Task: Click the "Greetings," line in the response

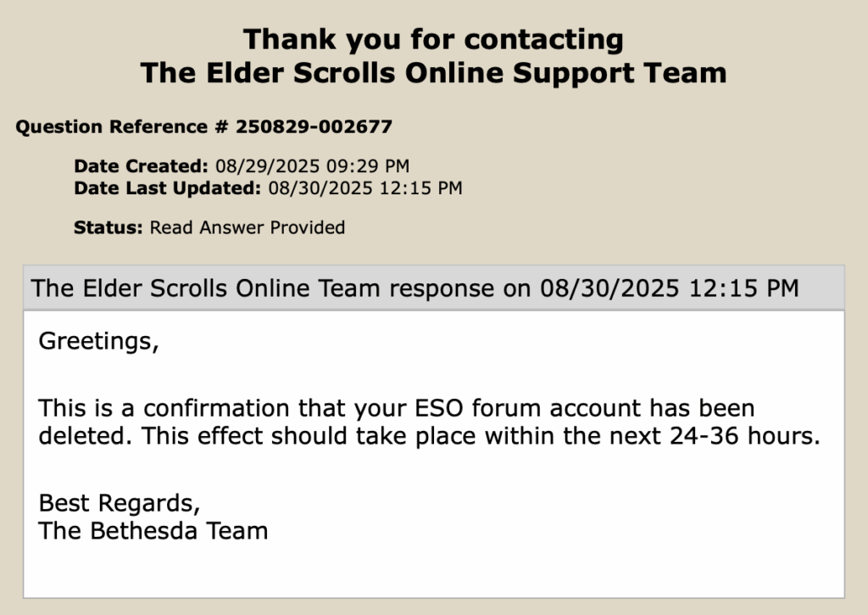Action: [98, 343]
